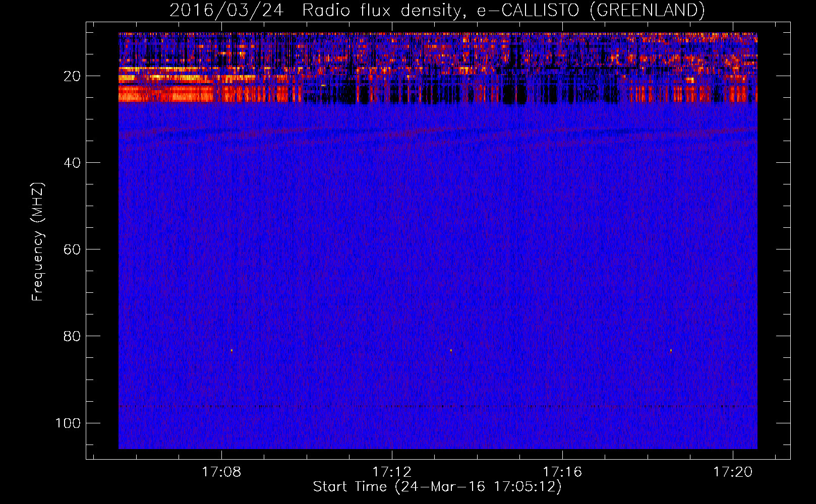This screenshot has width=816, height=504.
Task: Click the 20 MHz frequency tick label
Action: (72, 76)
